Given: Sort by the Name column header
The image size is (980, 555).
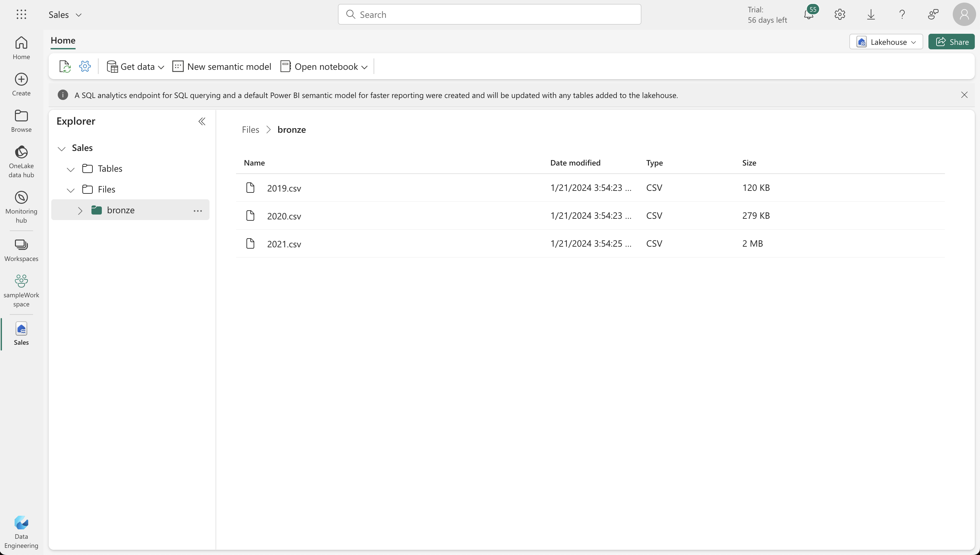Looking at the screenshot, I should (x=254, y=163).
